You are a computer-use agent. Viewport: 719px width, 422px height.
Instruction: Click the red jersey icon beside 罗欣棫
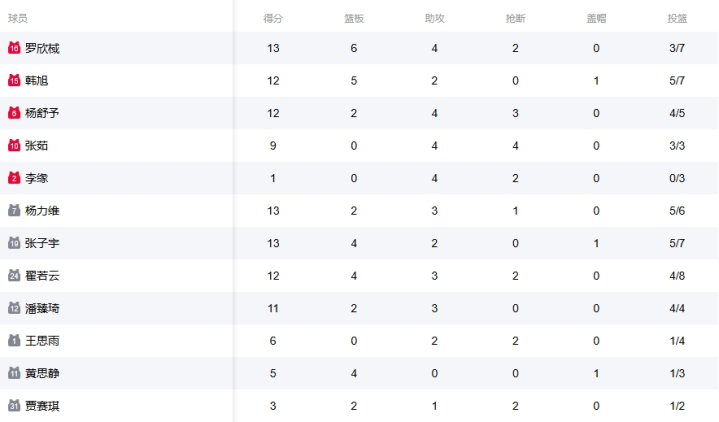coord(14,48)
